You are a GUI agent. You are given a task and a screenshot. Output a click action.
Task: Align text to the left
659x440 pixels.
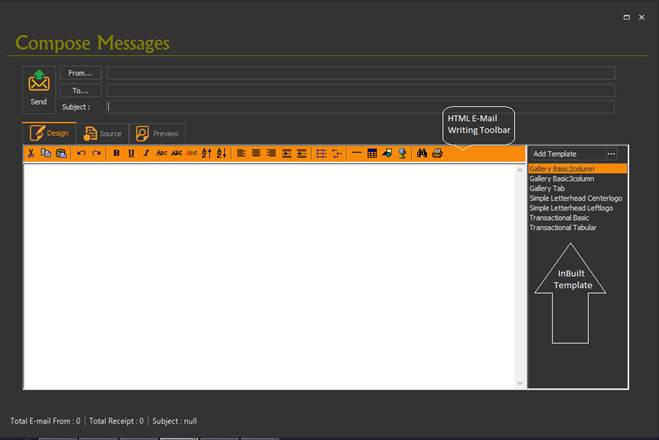[241, 153]
